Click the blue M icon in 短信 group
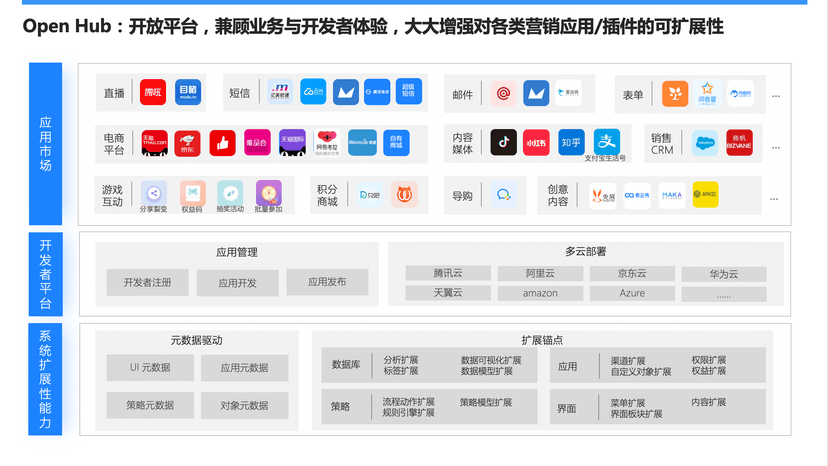Viewport: 828px width, 466px height. (x=346, y=92)
